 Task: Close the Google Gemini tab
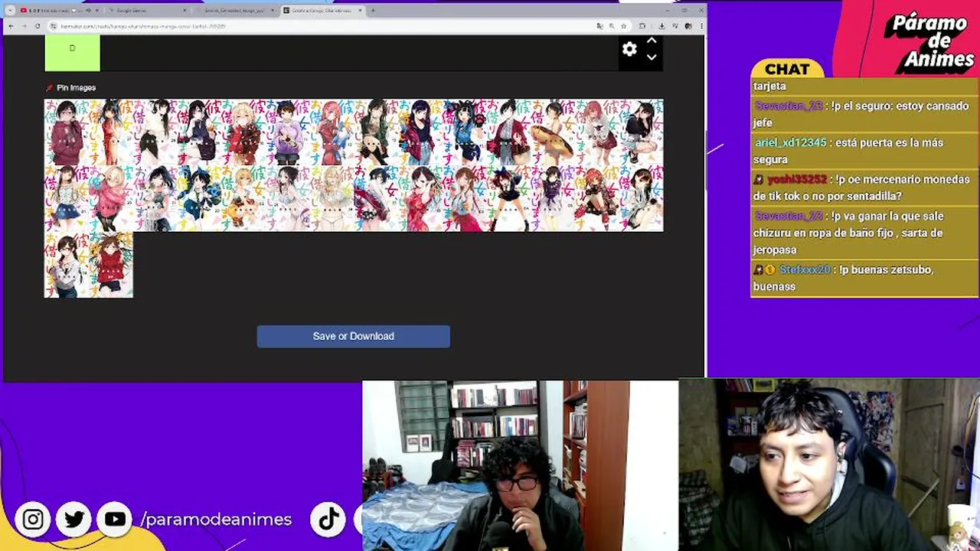185,11
